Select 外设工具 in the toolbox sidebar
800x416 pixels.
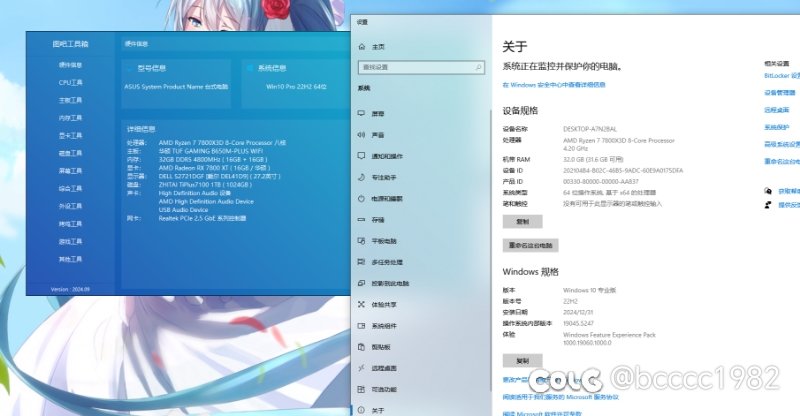[70, 206]
